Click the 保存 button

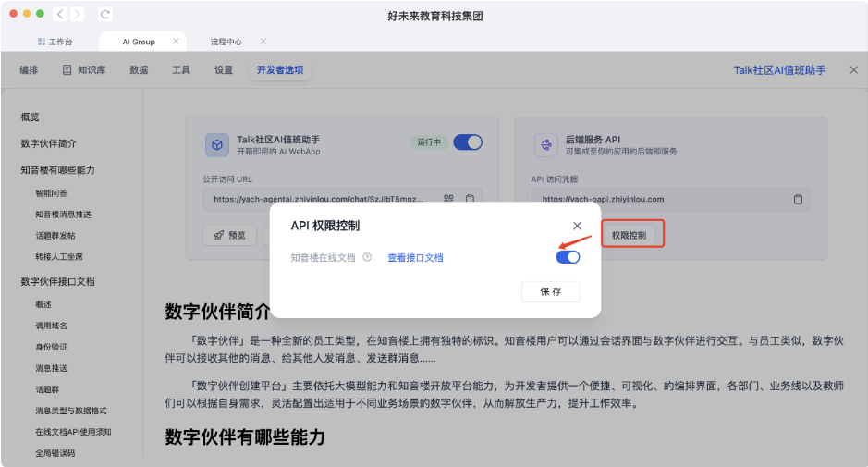click(x=550, y=291)
